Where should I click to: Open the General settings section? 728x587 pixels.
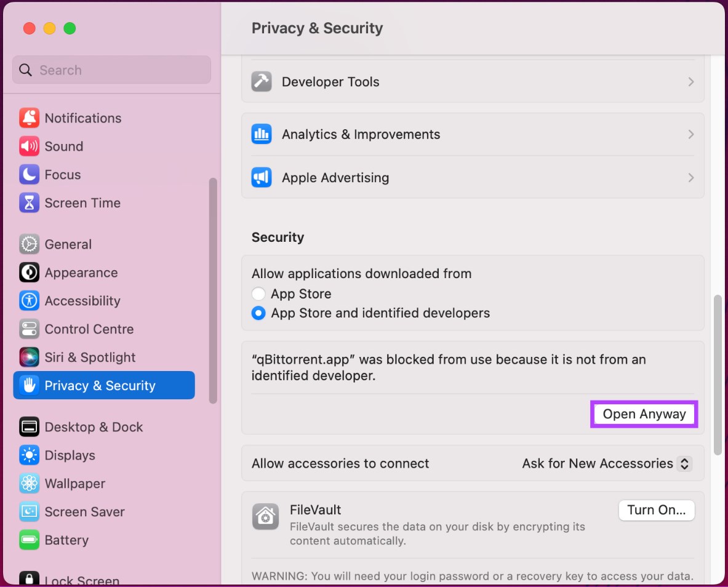pyautogui.click(x=68, y=244)
